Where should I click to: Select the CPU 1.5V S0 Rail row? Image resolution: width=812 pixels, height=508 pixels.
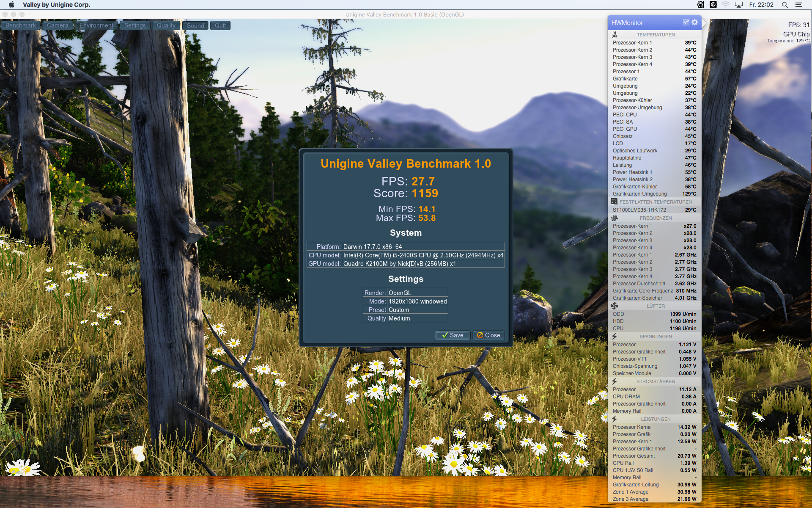(655, 470)
